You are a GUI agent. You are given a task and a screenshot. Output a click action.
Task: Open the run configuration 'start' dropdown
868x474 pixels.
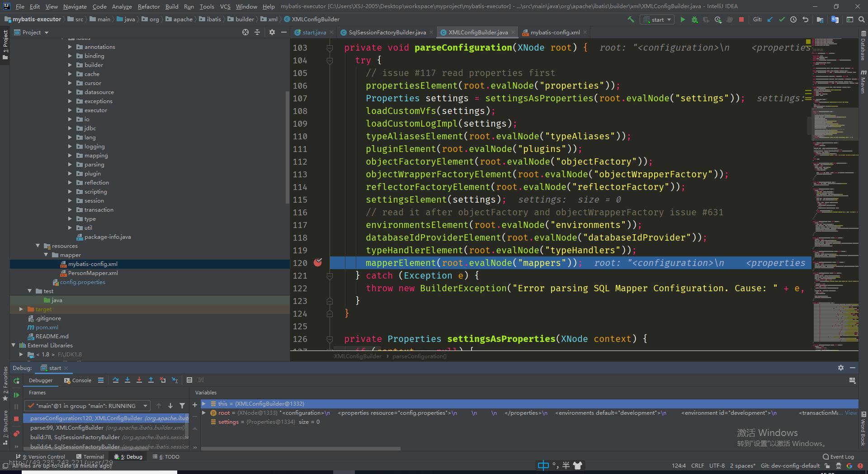(658, 19)
